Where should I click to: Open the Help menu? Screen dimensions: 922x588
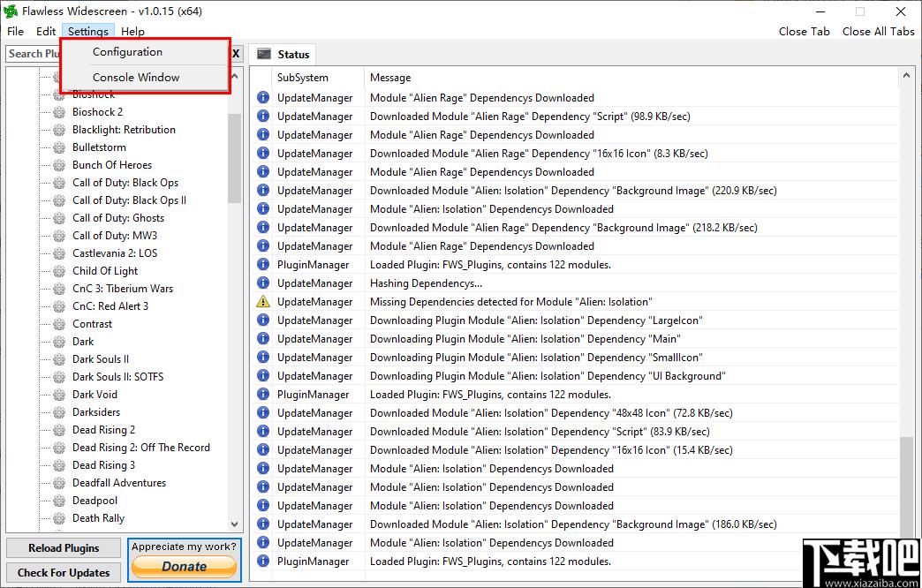pyautogui.click(x=132, y=31)
